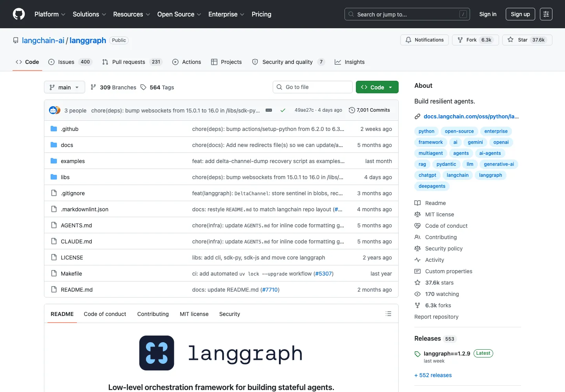Open the command palette icon button
This screenshot has width=565, height=392.
(546, 14)
